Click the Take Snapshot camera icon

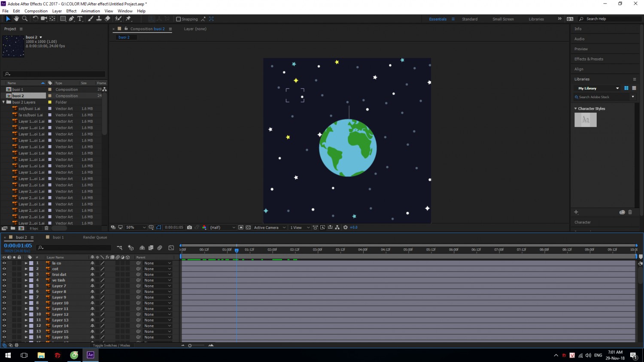pyautogui.click(x=189, y=227)
